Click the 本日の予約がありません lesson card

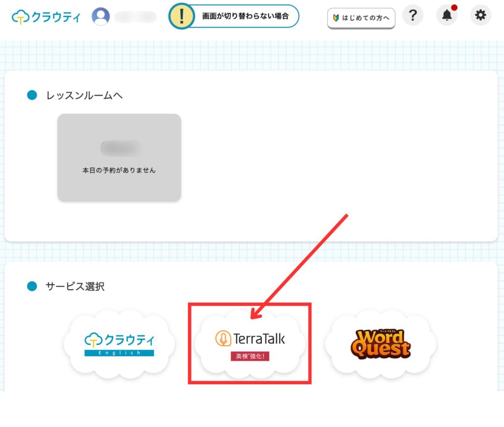pos(119,157)
